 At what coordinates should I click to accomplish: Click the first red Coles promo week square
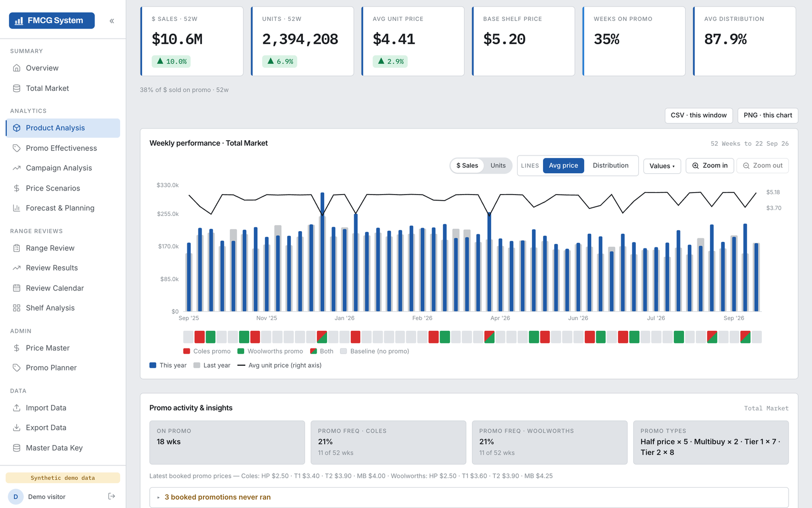point(199,337)
